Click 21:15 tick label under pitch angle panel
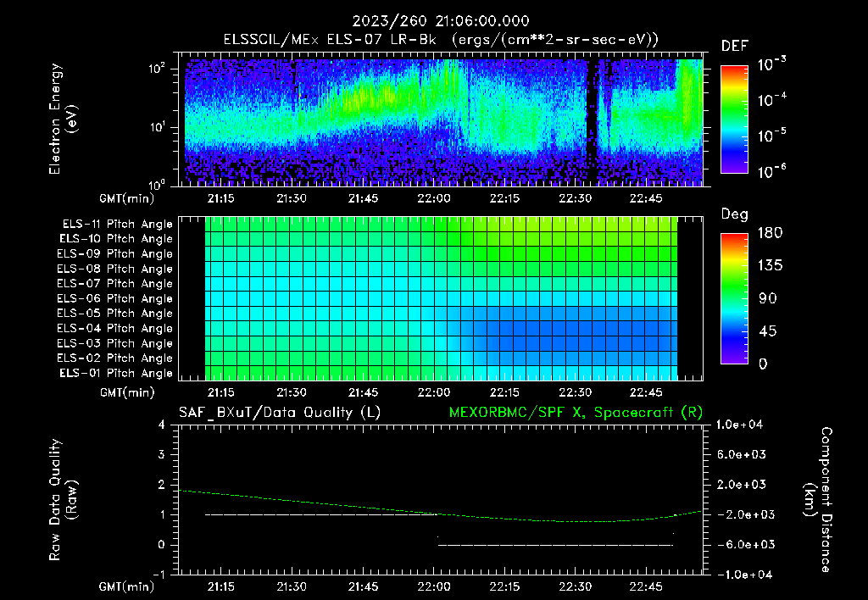Screen dimensions: 868x600 point(220,392)
